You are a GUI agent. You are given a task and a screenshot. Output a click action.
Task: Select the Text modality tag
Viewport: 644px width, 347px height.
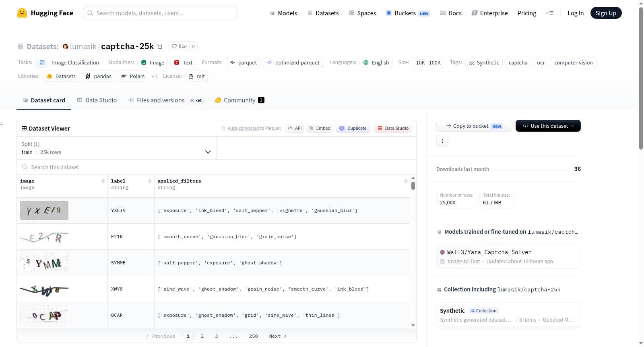tap(183, 62)
